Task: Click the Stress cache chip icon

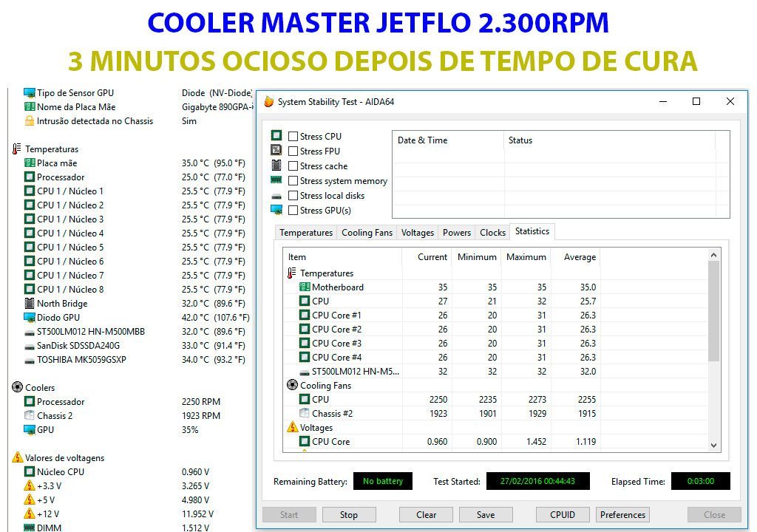Action: pos(276,165)
